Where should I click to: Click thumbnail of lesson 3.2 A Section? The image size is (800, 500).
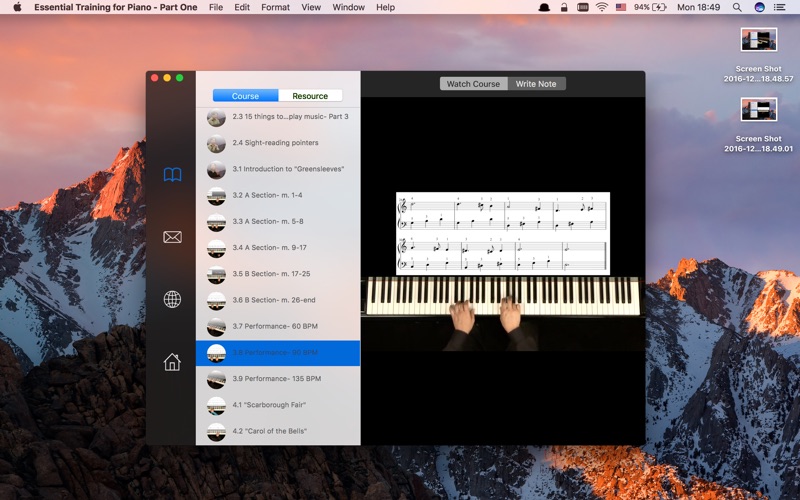216,196
